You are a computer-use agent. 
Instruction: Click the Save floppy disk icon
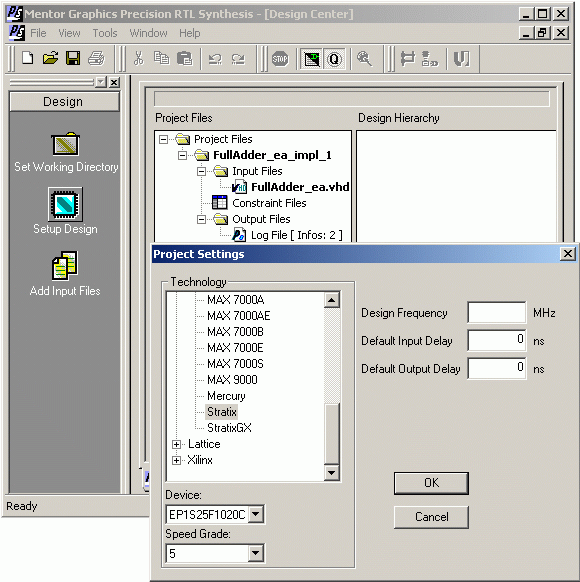point(73,58)
